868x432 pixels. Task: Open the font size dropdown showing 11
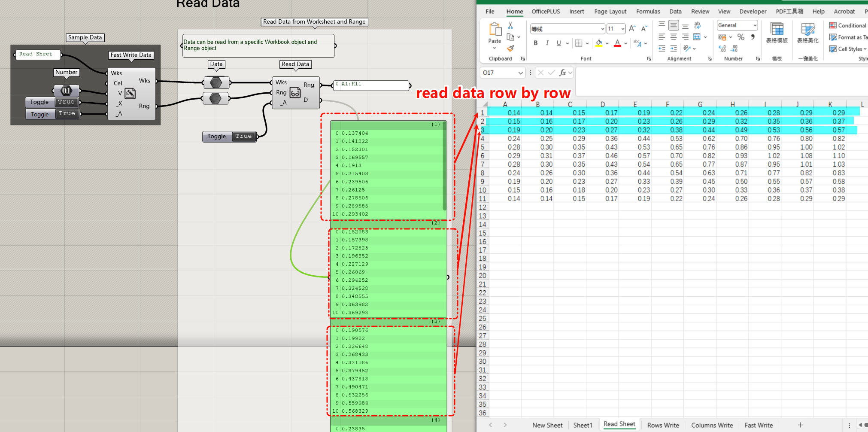622,29
